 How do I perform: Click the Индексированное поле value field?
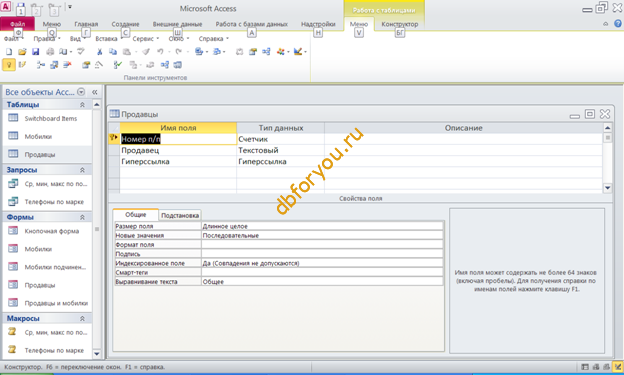(x=322, y=263)
